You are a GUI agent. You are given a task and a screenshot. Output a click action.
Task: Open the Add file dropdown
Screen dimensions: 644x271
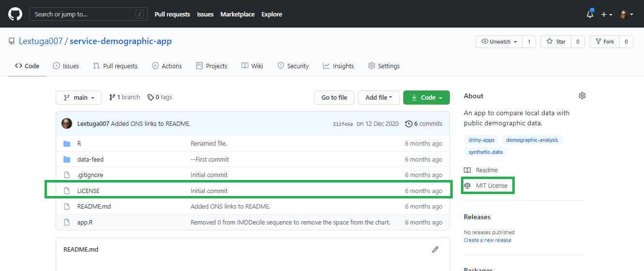pos(379,97)
